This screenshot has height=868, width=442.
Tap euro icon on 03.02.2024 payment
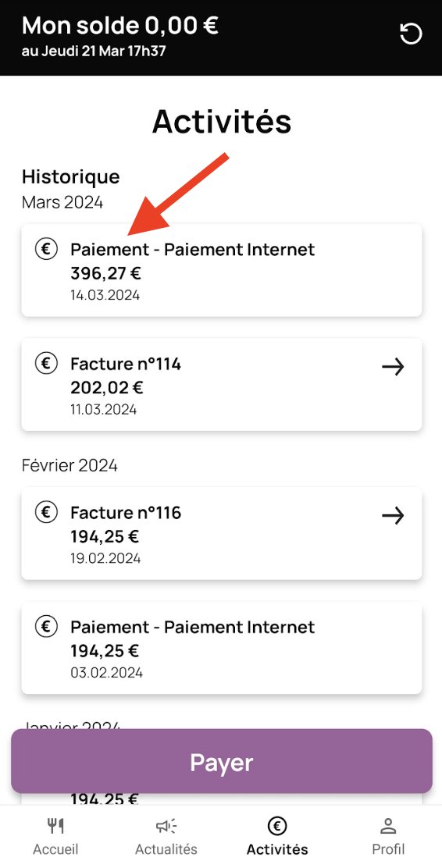(x=47, y=627)
